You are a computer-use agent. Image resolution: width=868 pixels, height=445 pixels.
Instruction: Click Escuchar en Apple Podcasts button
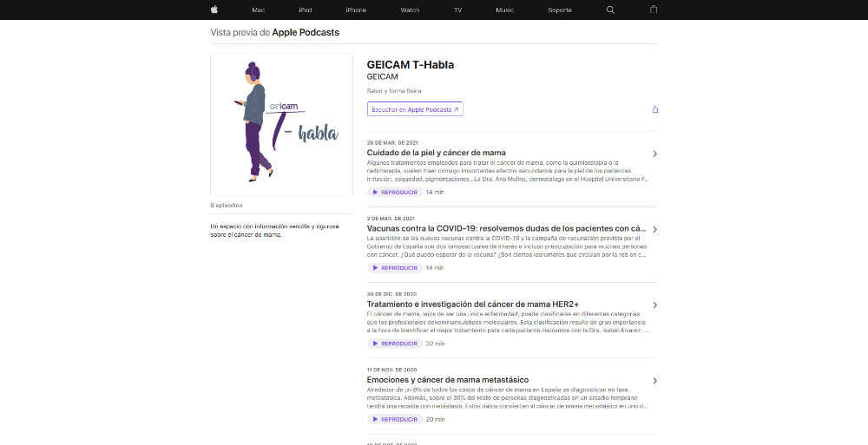tap(415, 109)
